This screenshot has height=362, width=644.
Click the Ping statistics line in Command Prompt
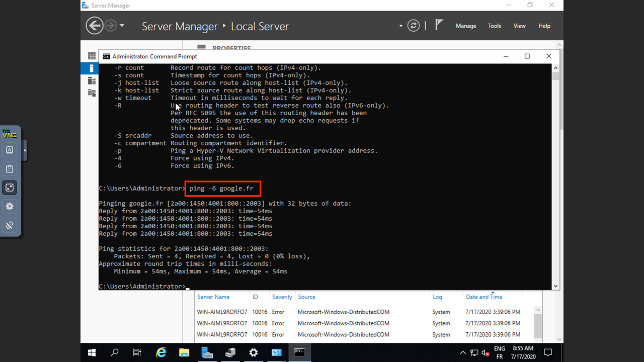pyautogui.click(x=184, y=249)
